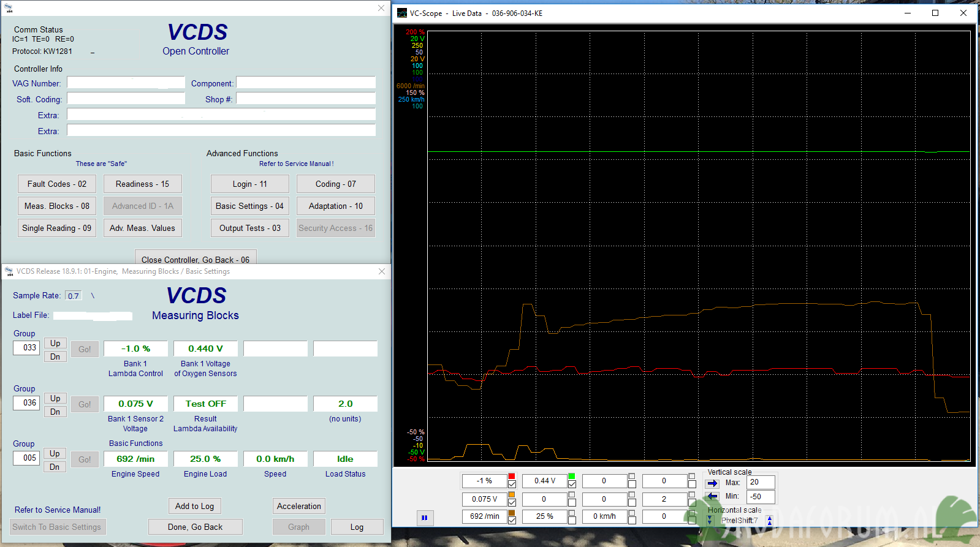
Task: Close the Measuring Blocks window
Action: point(382,271)
